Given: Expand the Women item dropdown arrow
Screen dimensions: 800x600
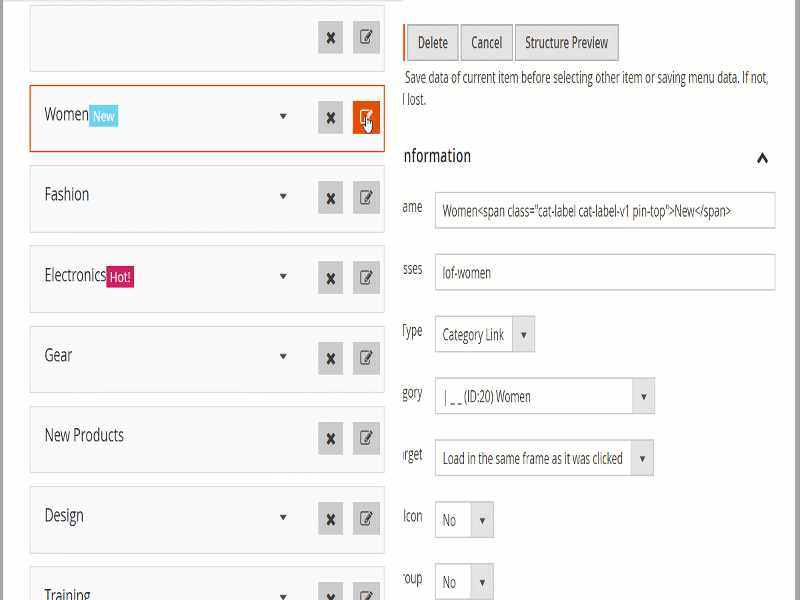Looking at the screenshot, I should point(283,116).
